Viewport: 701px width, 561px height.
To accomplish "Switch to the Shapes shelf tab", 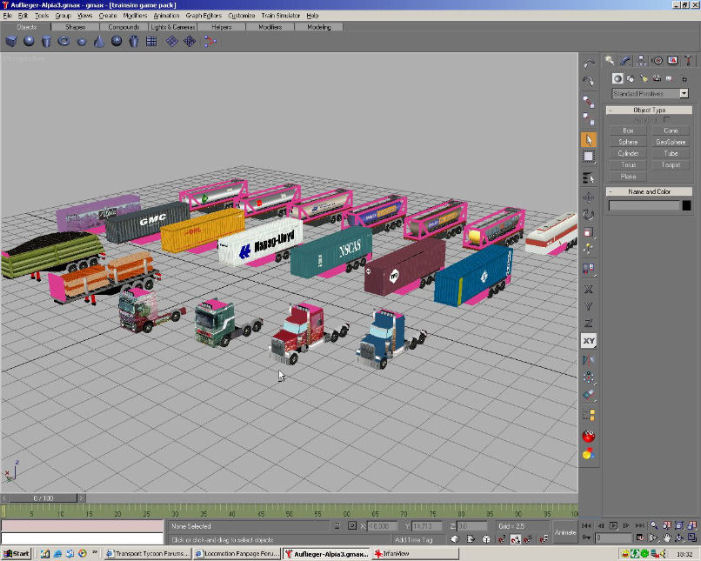I will (75, 27).
